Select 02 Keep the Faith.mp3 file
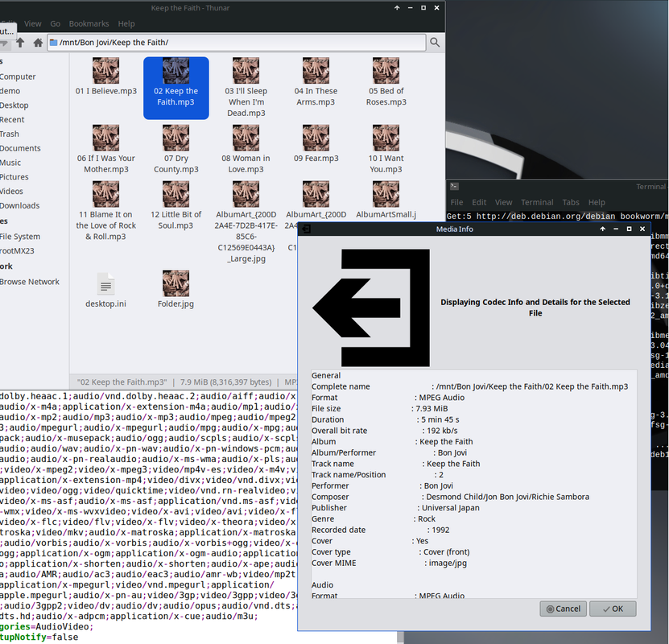 (x=176, y=88)
